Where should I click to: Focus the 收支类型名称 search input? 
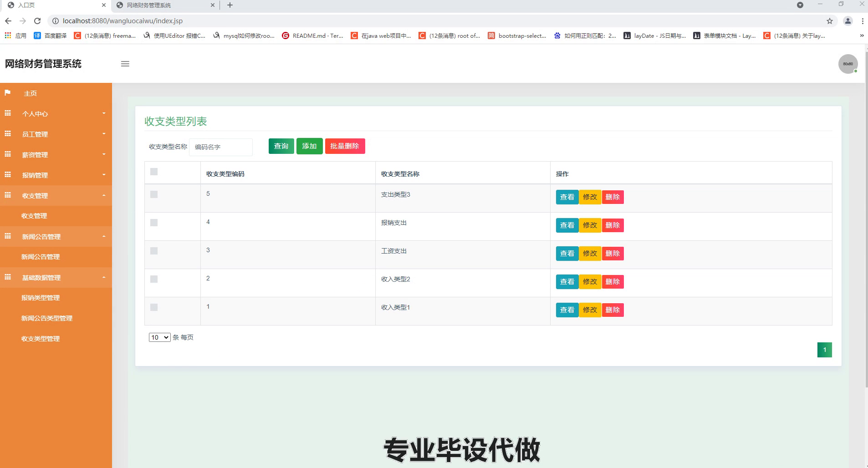(221, 147)
